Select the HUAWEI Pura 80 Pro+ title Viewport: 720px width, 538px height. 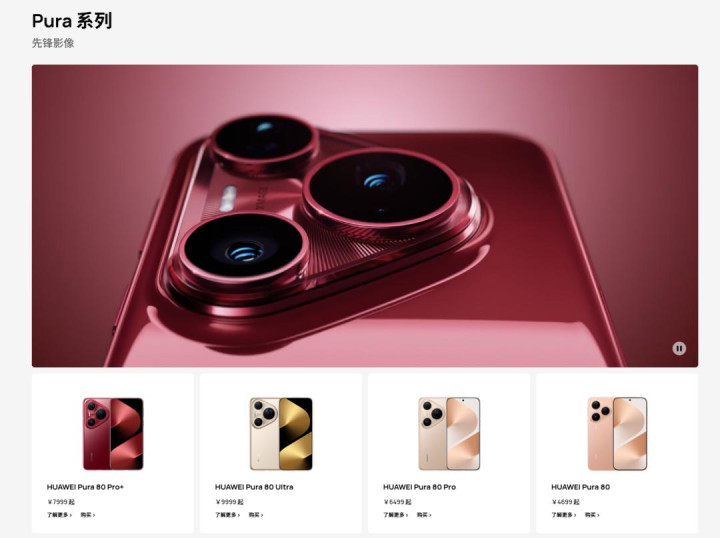[x=85, y=487]
